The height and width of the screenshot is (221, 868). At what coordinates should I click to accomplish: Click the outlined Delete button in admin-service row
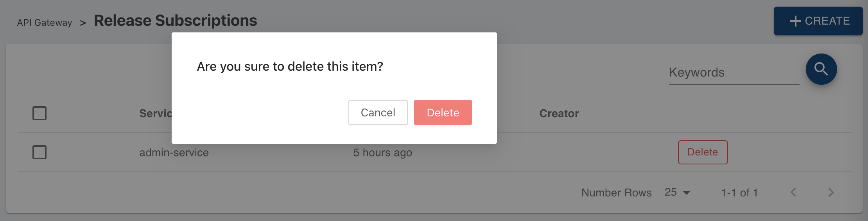(x=703, y=152)
